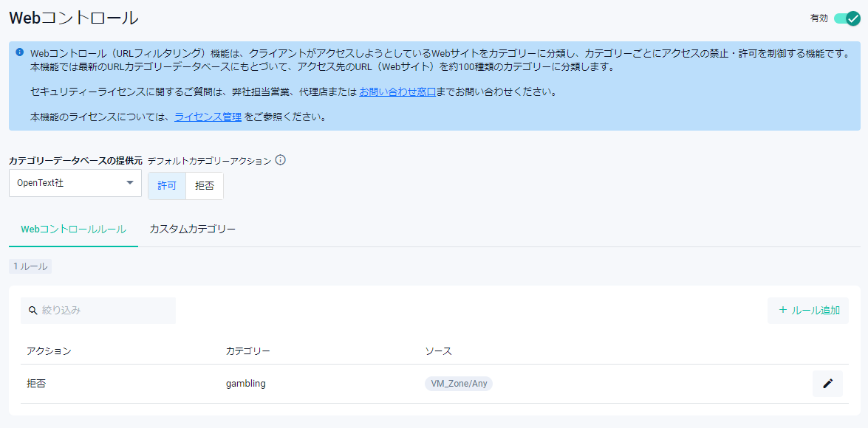
Task: Click the VM_Zone/Any source chip
Action: pos(459,384)
